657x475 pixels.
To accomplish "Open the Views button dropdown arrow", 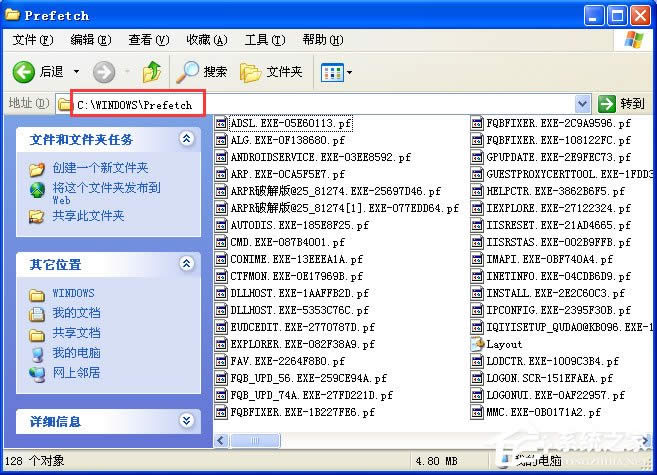I will coord(351,72).
